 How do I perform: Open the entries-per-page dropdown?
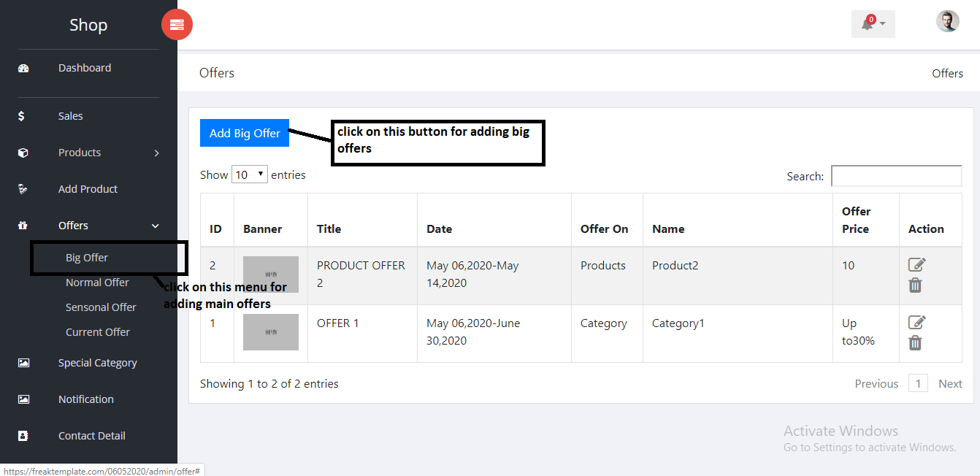[x=249, y=175]
